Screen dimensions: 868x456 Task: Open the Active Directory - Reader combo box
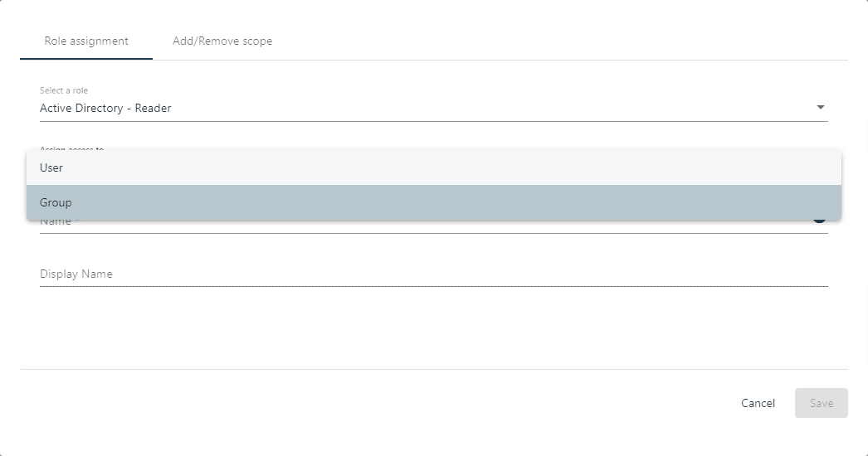415,108
